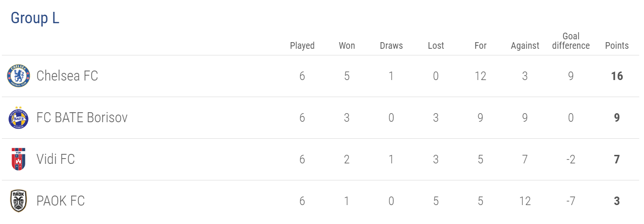This screenshot has height=224, width=644.
Task: Open the FC BATE Borisov team link
Action: (82, 117)
